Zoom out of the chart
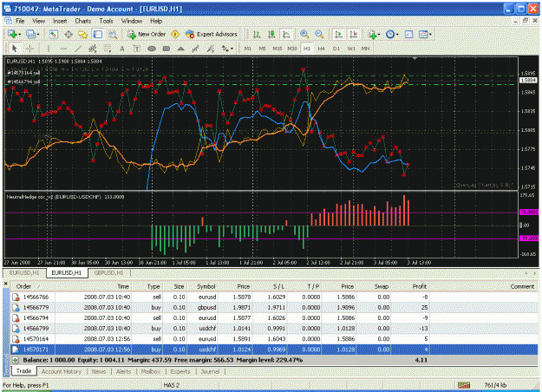Screen dimensions: 542x392 319,34
